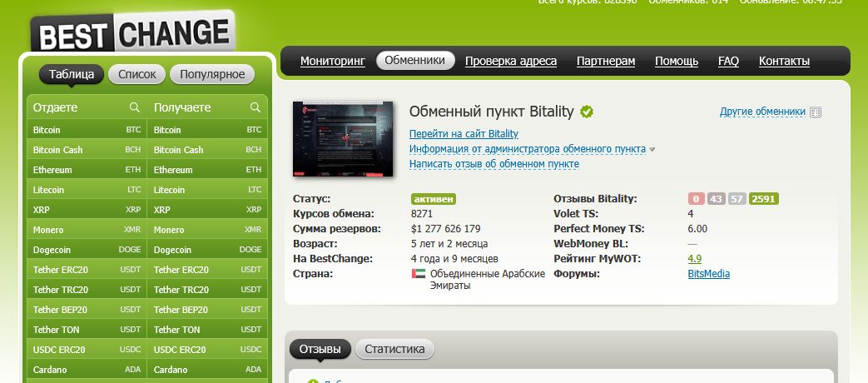Open the Помощь menu item
Screen dimensions: 868x383
(677, 61)
